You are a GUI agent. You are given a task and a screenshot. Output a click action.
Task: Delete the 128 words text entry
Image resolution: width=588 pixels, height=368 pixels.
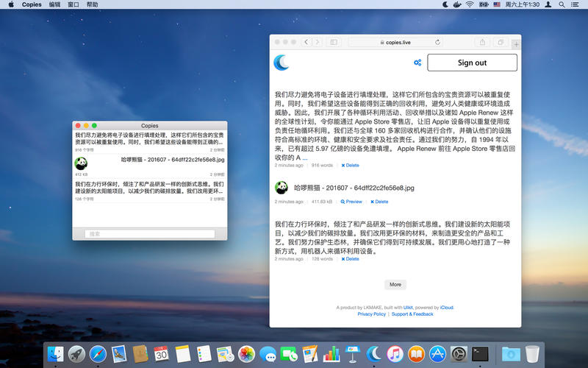coord(351,259)
